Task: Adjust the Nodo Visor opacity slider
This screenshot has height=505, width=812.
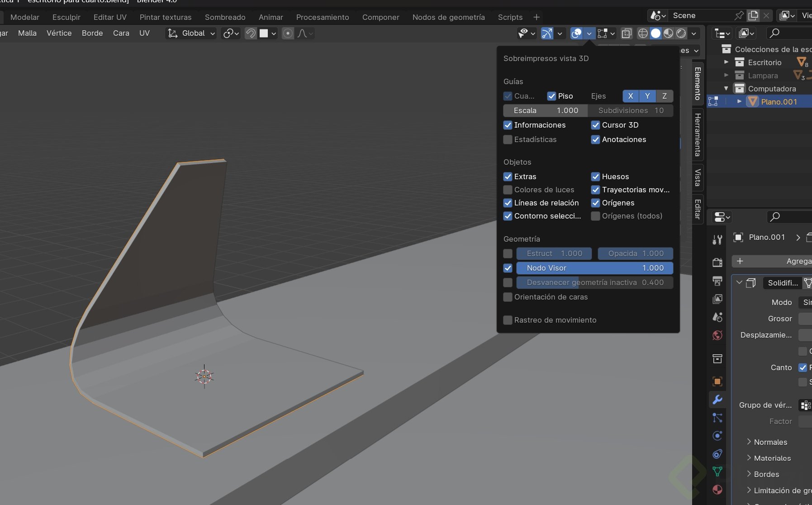Action: [594, 268]
